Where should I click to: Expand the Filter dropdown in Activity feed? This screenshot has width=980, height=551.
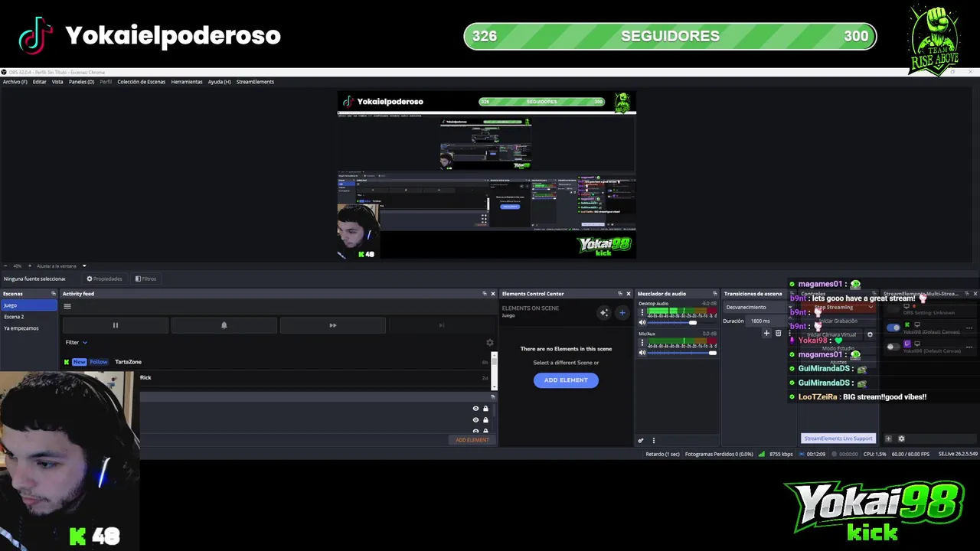tap(77, 343)
